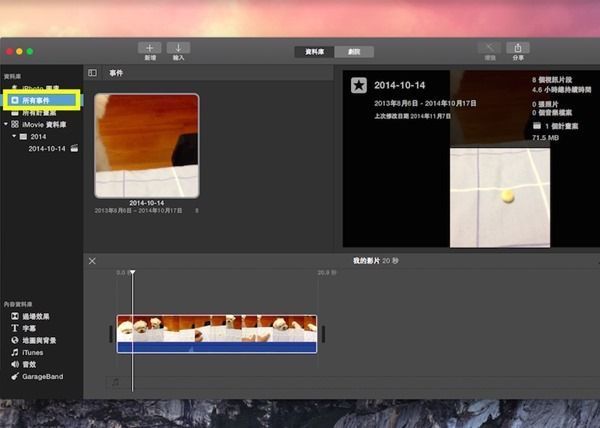Click the 增強 (Enhance) wand icon
The image size is (600, 428).
(x=489, y=48)
